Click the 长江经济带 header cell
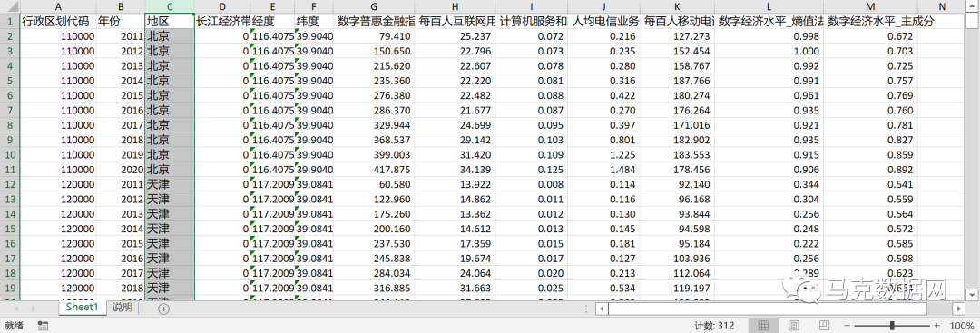 222,21
